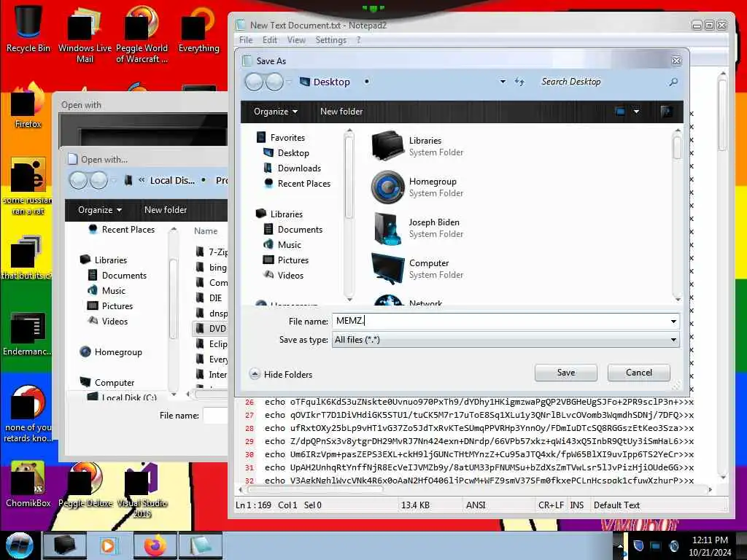Show hidden tray icons arrow
The width and height of the screenshot is (747, 560).
(x=620, y=545)
